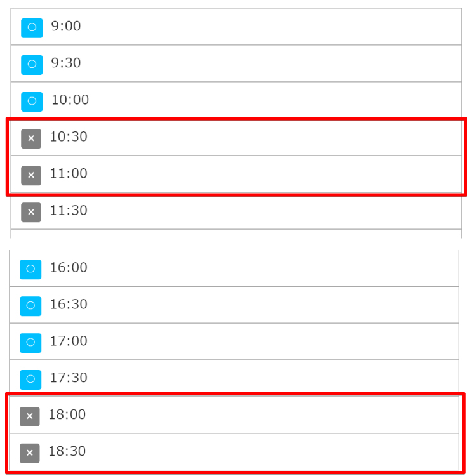Viewport: 470px width, 476px height.
Task: Select the 16:00 time label
Action: coord(69,268)
